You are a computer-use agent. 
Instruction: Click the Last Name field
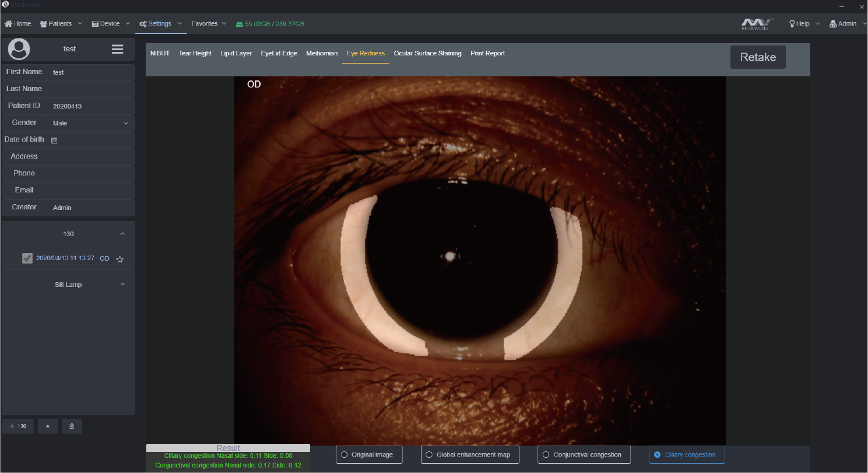(91, 89)
